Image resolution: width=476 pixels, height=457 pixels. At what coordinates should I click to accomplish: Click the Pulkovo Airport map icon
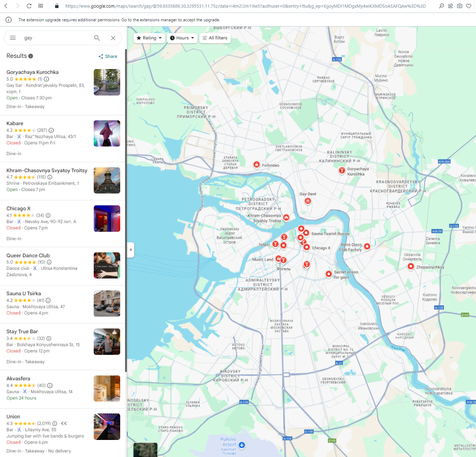click(242, 445)
